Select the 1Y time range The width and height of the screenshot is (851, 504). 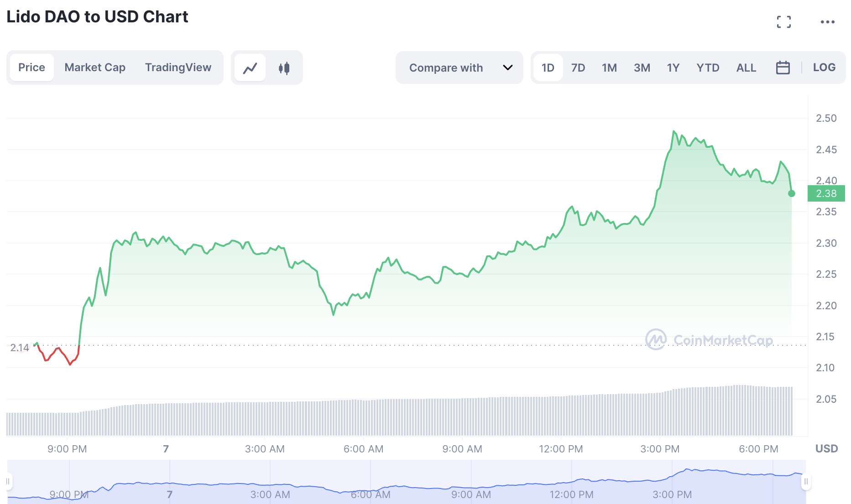(673, 68)
